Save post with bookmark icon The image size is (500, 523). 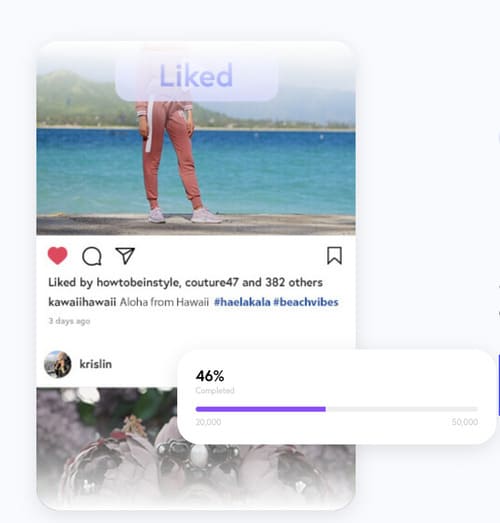tap(334, 256)
